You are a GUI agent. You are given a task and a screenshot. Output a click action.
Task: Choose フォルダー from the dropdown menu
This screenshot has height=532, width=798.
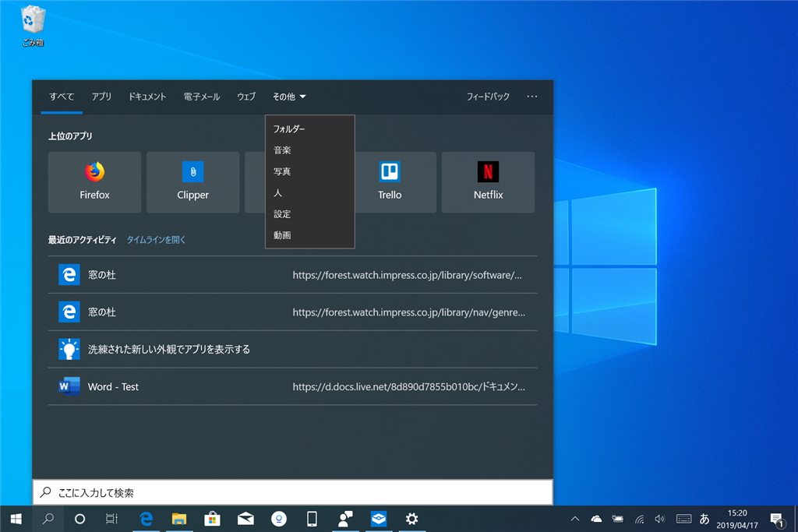tap(310, 129)
